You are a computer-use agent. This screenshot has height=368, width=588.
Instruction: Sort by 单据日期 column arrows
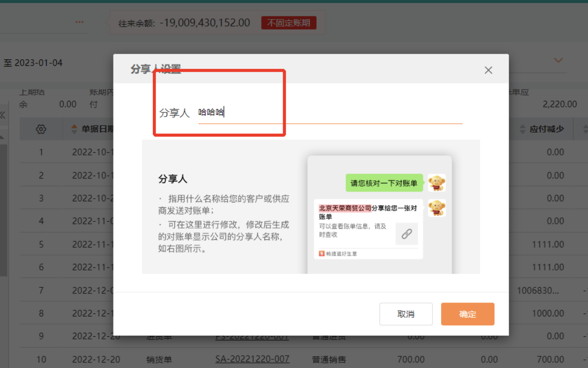(74, 129)
